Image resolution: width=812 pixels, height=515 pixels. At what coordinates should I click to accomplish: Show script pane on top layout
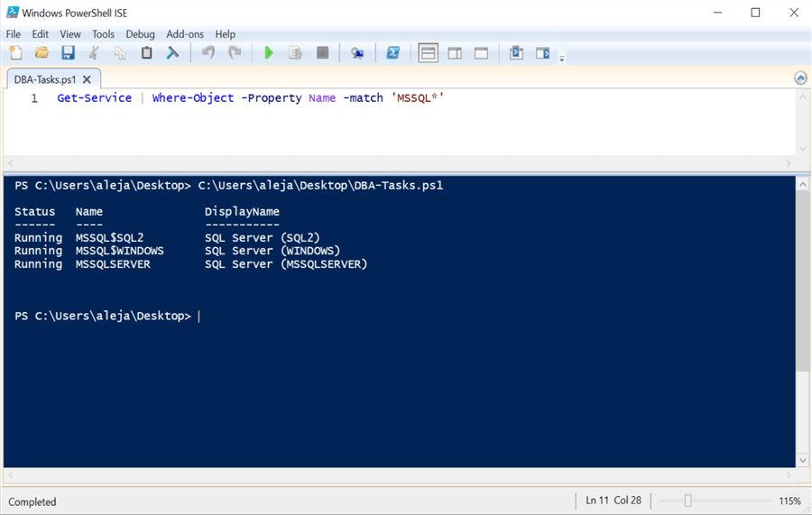pyautogui.click(x=429, y=53)
